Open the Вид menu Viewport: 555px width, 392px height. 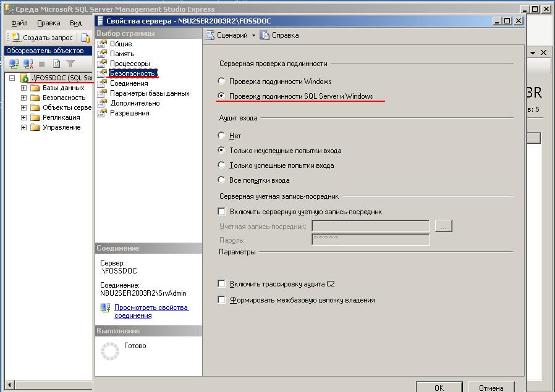click(x=76, y=23)
